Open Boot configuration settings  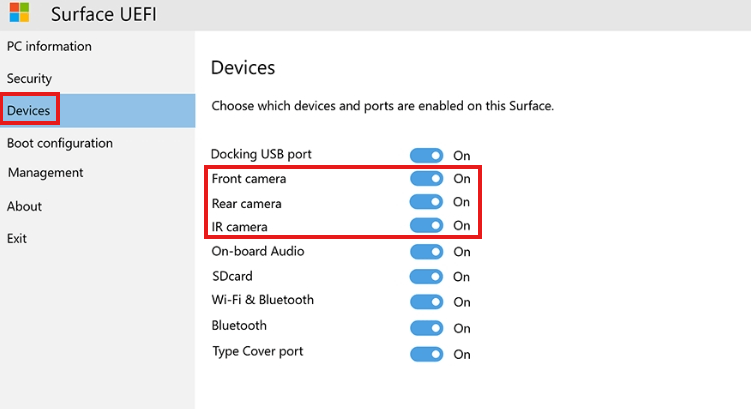click(60, 143)
